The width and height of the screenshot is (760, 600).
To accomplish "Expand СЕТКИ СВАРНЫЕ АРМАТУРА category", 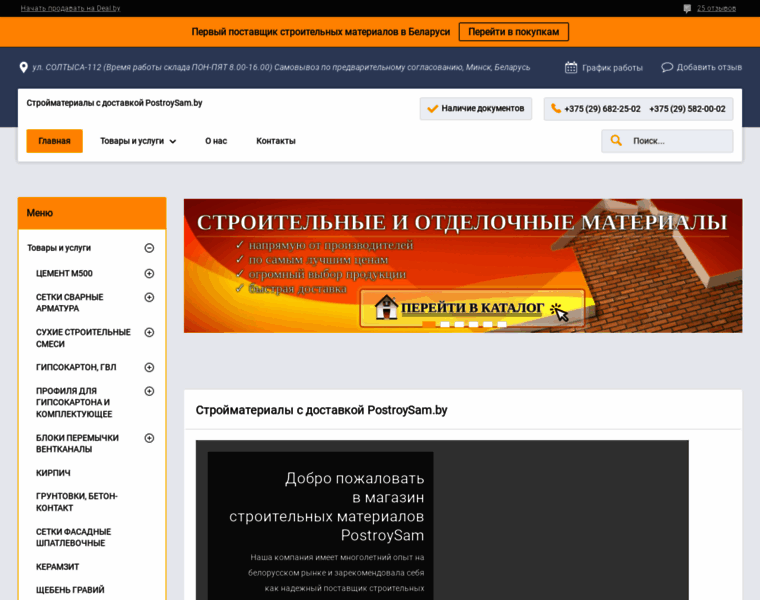I will pos(149,297).
